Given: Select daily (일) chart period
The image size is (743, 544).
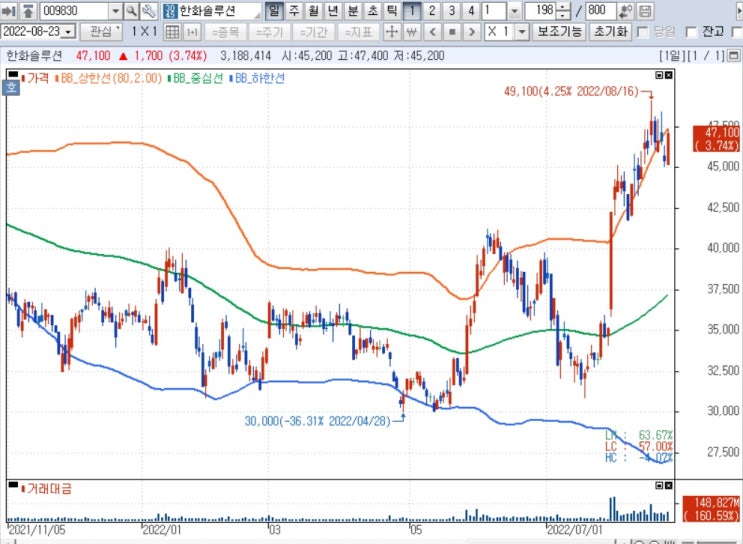Looking at the screenshot, I should tap(274, 10).
